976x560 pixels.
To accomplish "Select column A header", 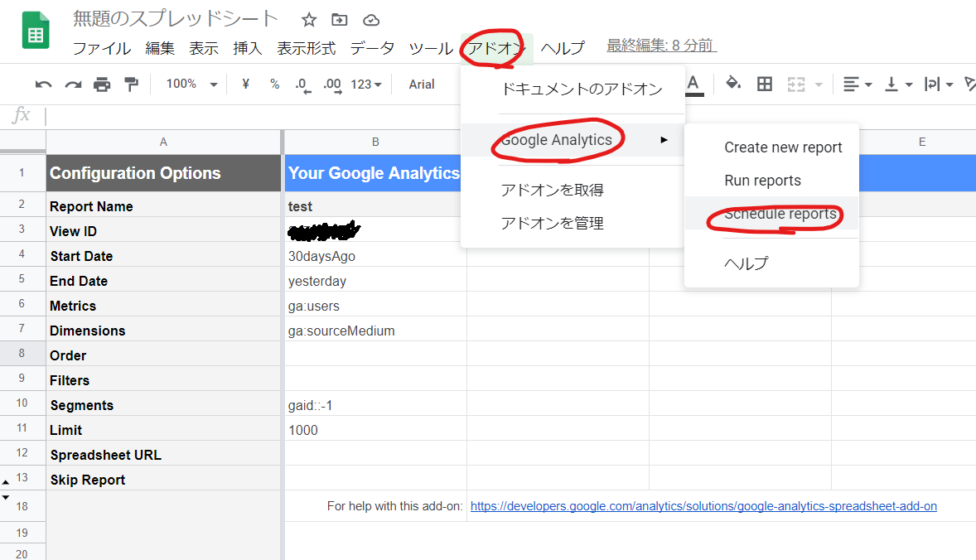I will pos(163,142).
